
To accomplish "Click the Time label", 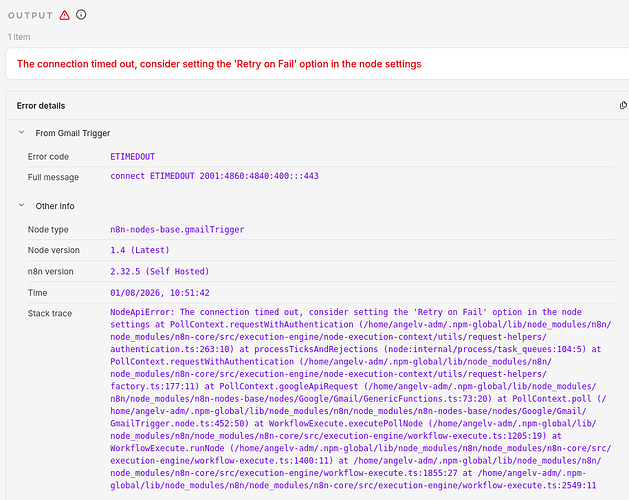I will pyautogui.click(x=37, y=293).
